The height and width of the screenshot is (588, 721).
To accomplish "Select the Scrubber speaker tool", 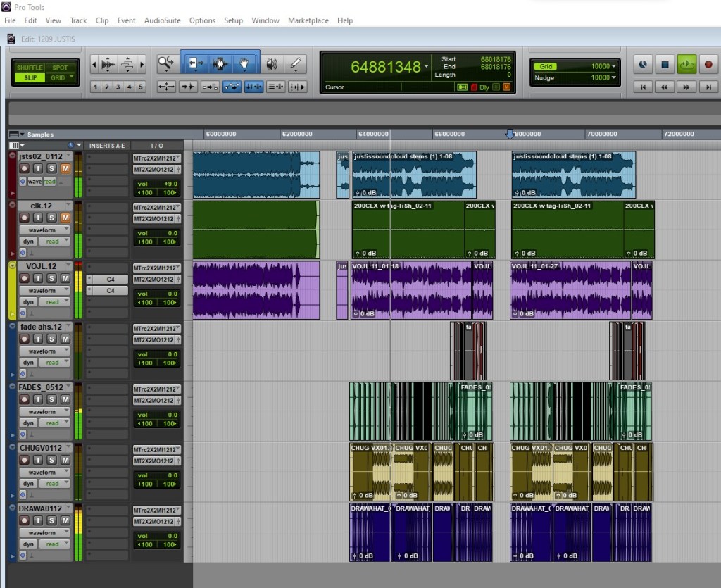I will [x=272, y=64].
